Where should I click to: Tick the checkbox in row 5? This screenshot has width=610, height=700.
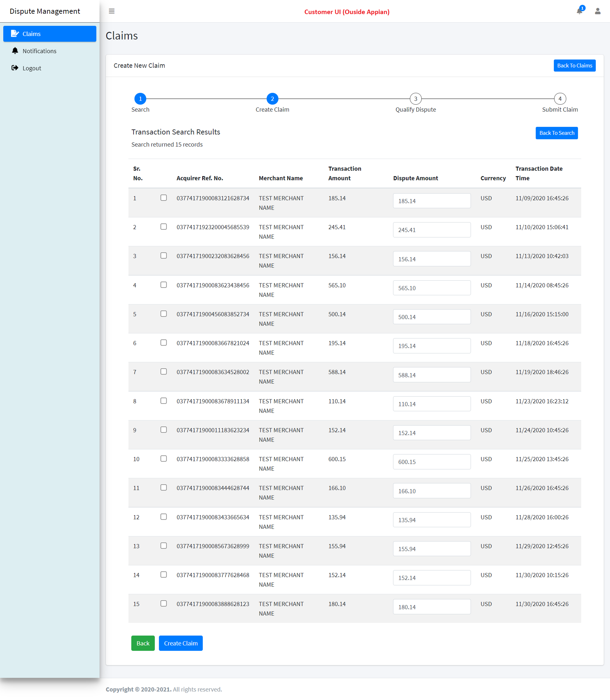(164, 314)
